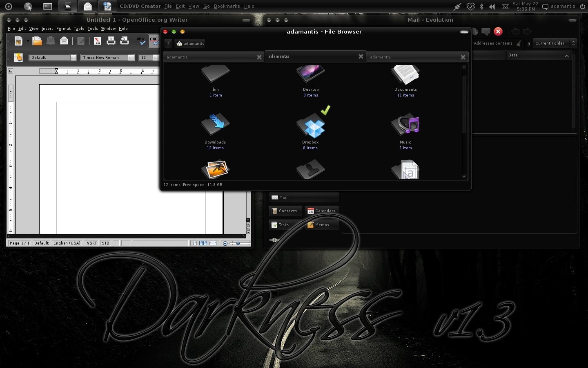Image resolution: width=588 pixels, height=368 pixels.
Task: Select single page view layout in Writer
Action: click(x=195, y=243)
